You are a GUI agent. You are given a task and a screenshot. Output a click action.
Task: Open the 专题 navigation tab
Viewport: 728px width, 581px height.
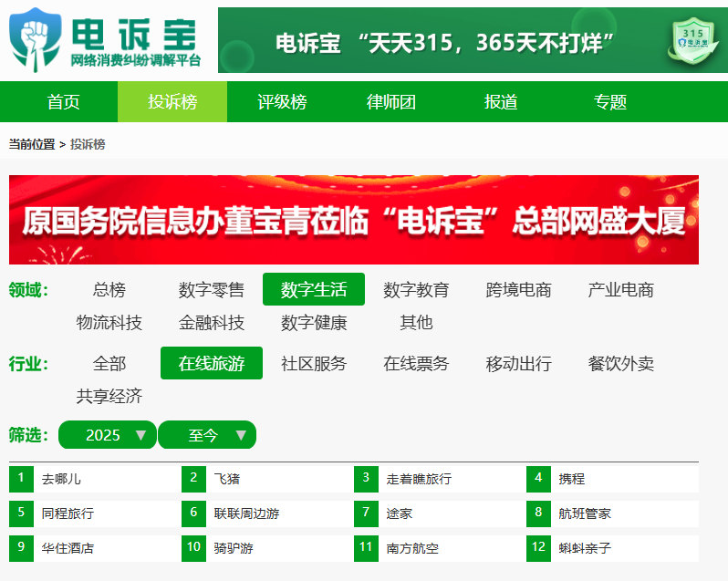[x=610, y=101]
